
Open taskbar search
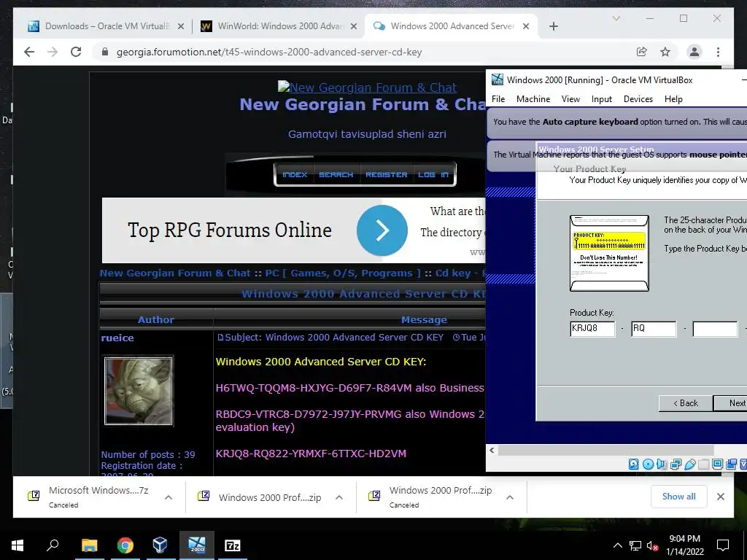coord(53,545)
